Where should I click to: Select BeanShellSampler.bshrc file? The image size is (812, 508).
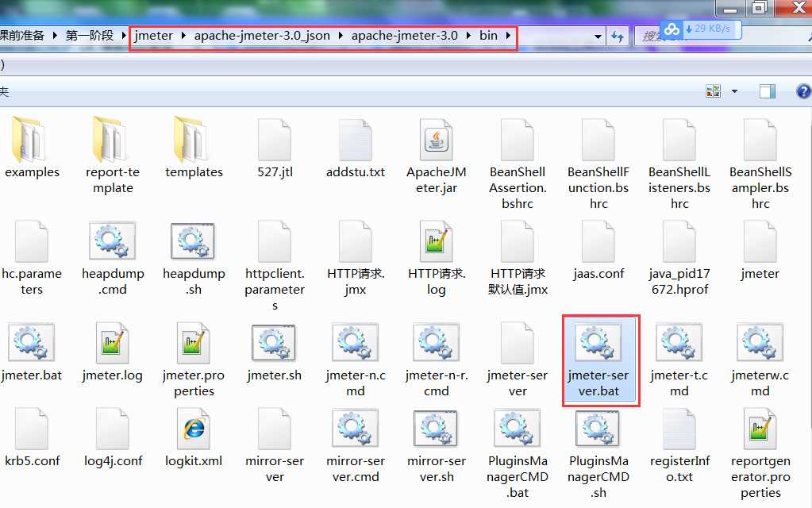pos(760,164)
